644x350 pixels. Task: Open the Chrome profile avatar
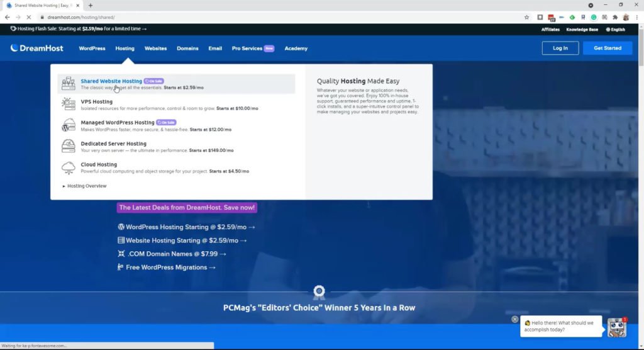pyautogui.click(x=626, y=17)
